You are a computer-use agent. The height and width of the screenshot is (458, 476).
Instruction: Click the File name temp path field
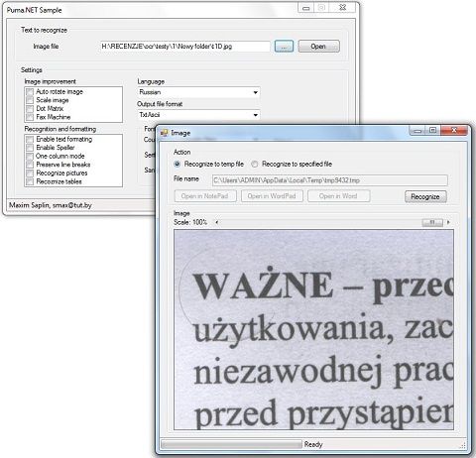click(x=330, y=180)
